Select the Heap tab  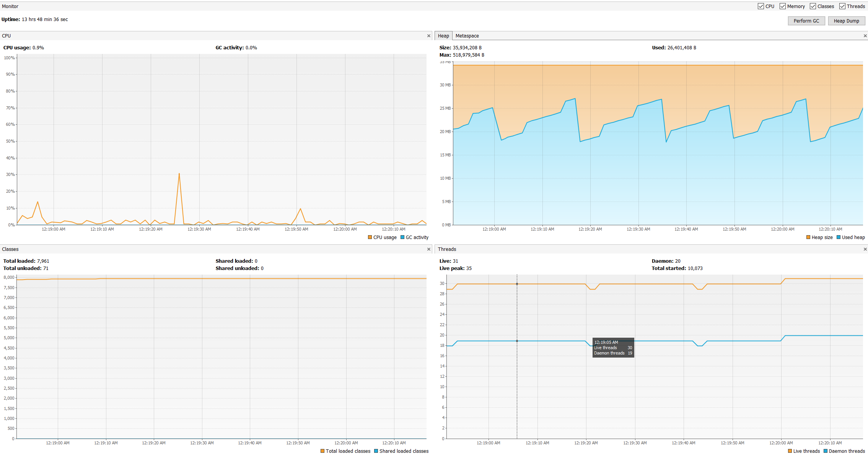pos(443,36)
